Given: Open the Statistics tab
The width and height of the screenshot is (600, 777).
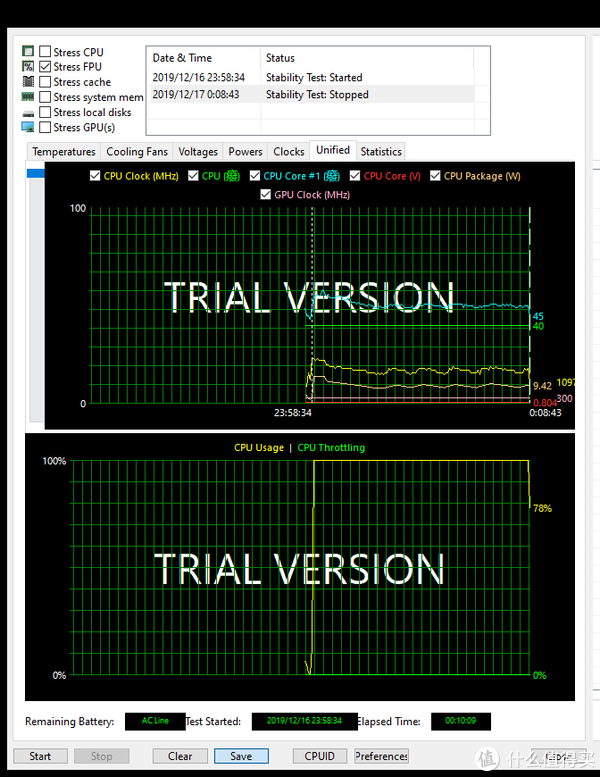Looking at the screenshot, I should tap(381, 152).
